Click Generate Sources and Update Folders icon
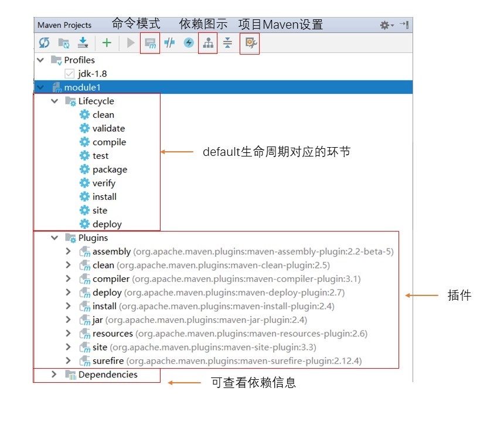This screenshot has height=422, width=504. (x=64, y=43)
